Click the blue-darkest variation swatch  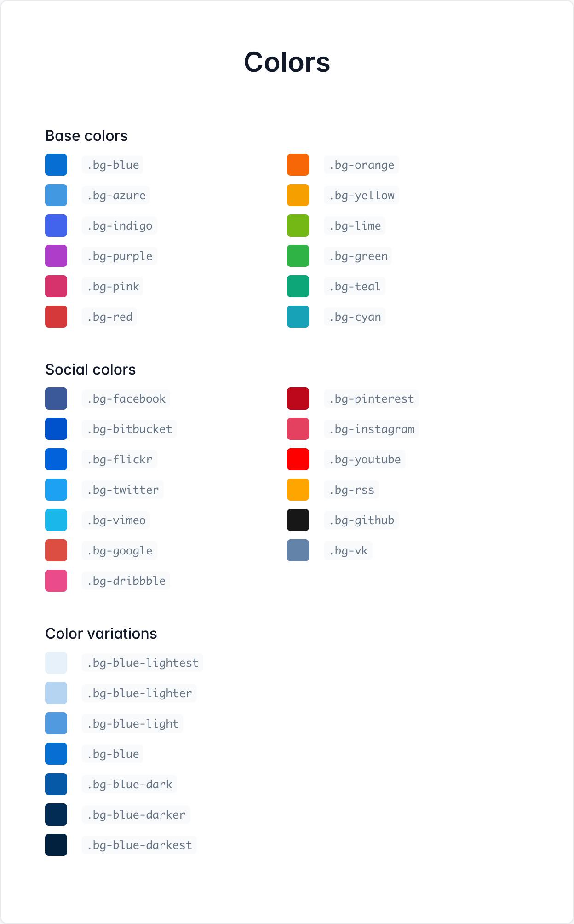56,845
